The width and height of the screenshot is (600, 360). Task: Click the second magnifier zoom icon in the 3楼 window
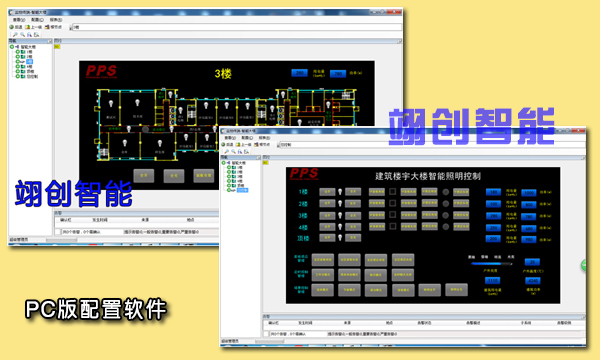23,34
